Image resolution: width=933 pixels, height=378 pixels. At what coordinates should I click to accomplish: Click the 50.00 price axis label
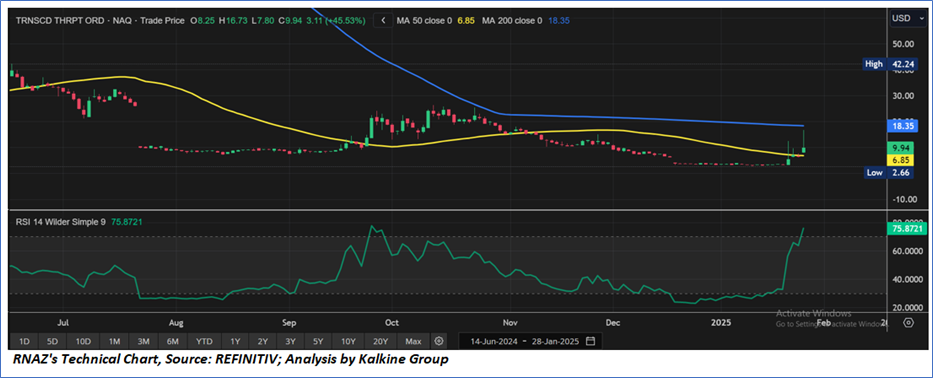[903, 43]
